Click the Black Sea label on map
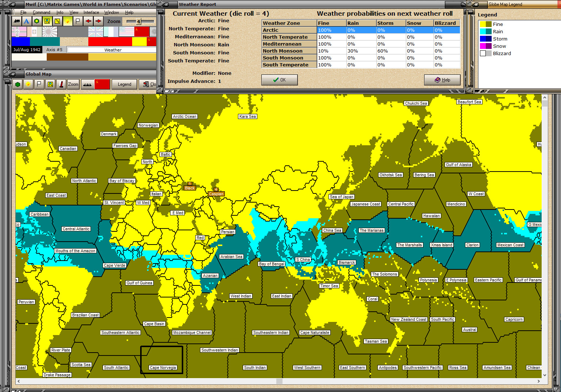The width and height of the screenshot is (561, 392). tap(190, 188)
